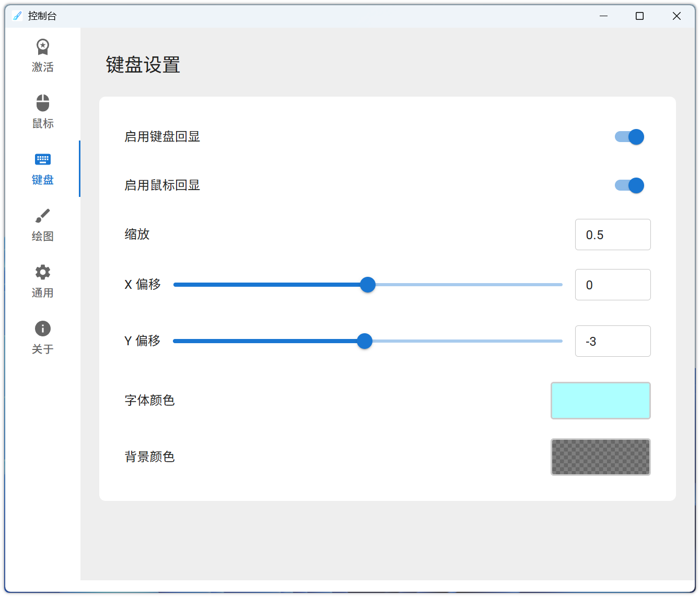This screenshot has width=700, height=597.
Task: Maximize the 控制台 window
Action: pyautogui.click(x=639, y=16)
